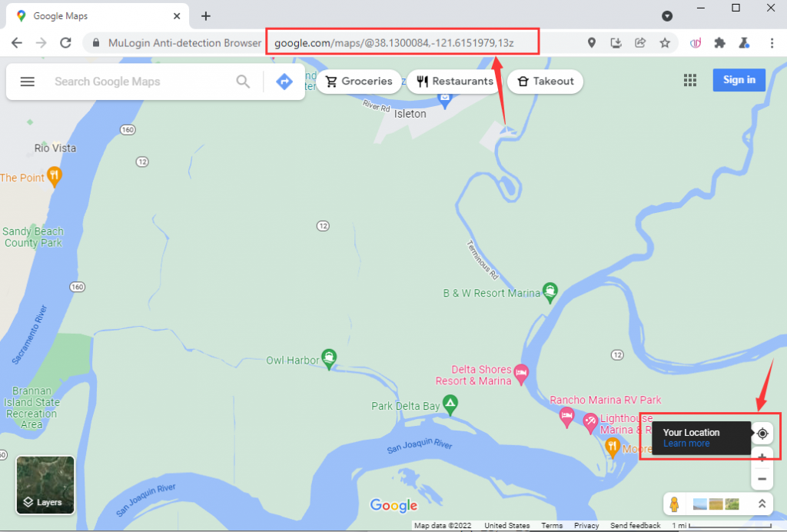This screenshot has height=532, width=787.
Task: Open the Terms link
Action: tap(552, 526)
